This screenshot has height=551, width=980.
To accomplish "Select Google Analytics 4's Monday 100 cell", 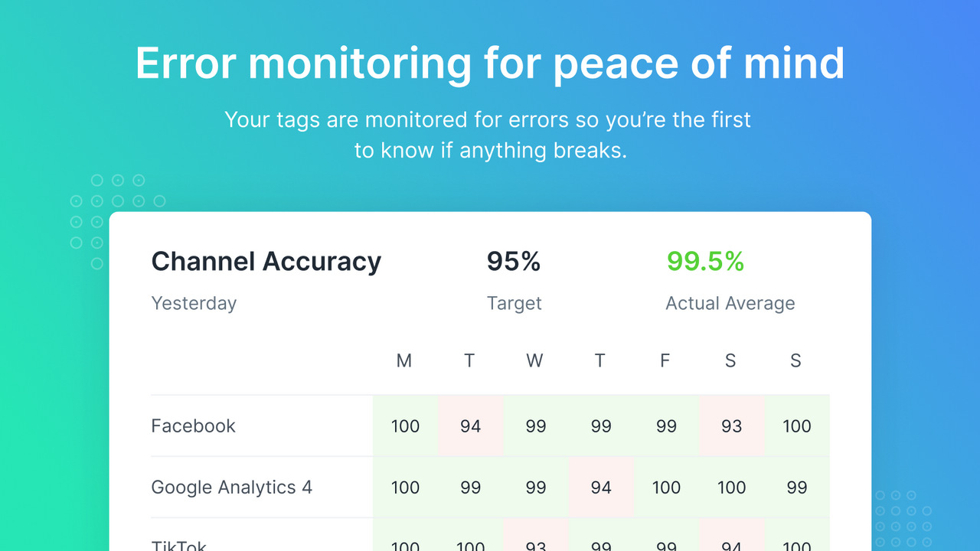I will point(405,487).
